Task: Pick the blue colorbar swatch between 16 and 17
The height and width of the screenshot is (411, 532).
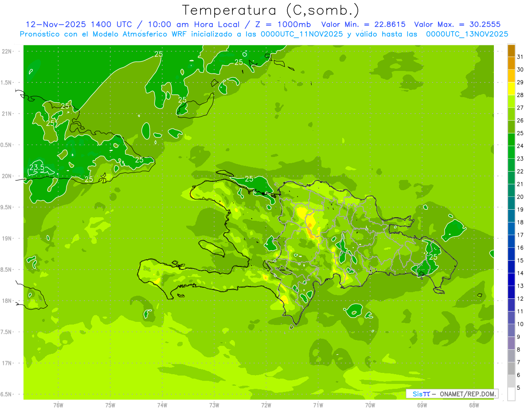Action: [511, 241]
